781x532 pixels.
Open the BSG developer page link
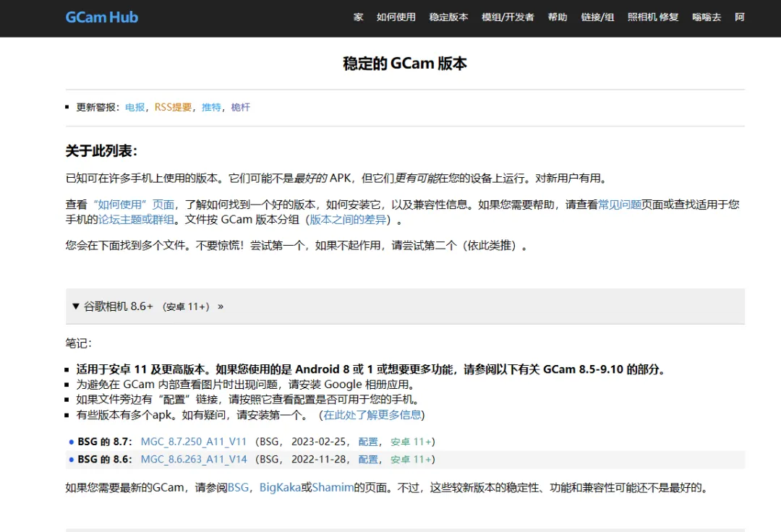pyautogui.click(x=238, y=488)
